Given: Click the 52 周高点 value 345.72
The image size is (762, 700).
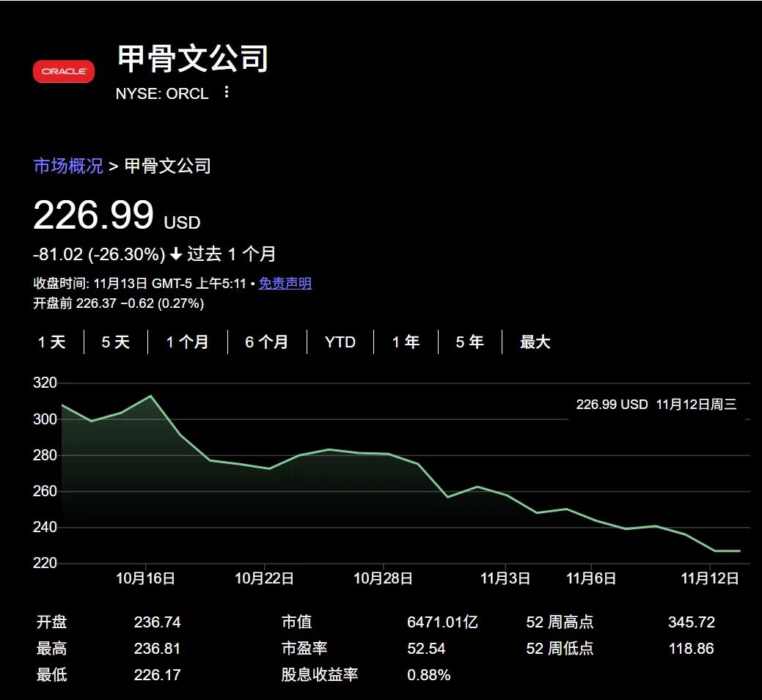Looking at the screenshot, I should (691, 622).
